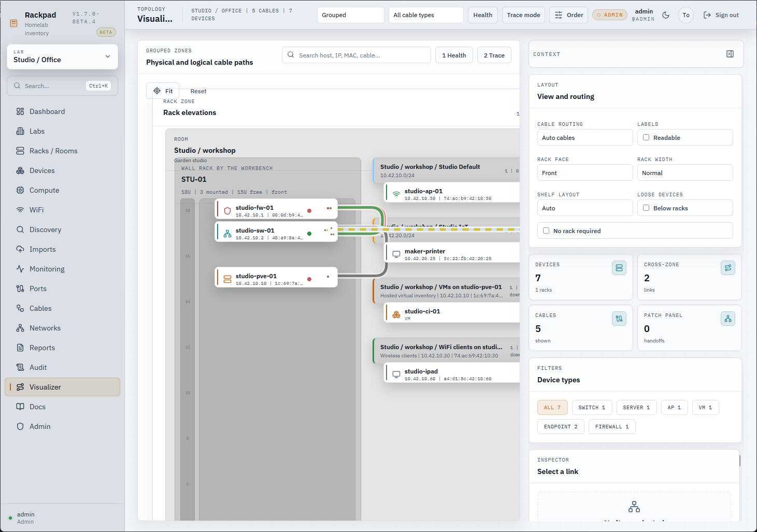The image size is (757, 532).
Task: Open the Networks sidebar icon
Action: click(20, 328)
